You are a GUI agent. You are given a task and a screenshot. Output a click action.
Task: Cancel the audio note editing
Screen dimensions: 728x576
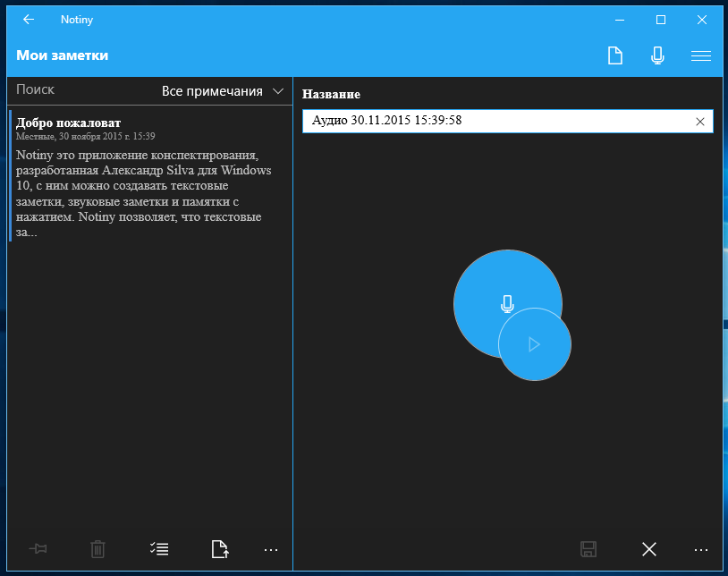coord(649,549)
